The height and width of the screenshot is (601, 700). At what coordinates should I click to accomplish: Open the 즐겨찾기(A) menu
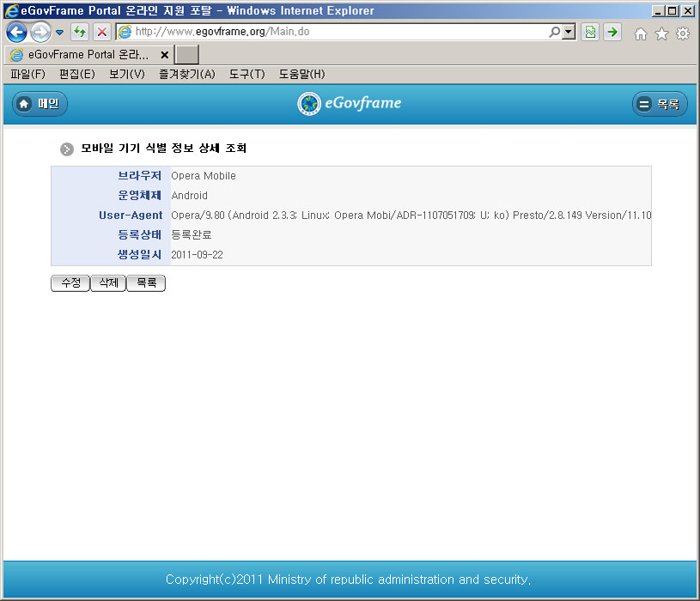tap(186, 75)
